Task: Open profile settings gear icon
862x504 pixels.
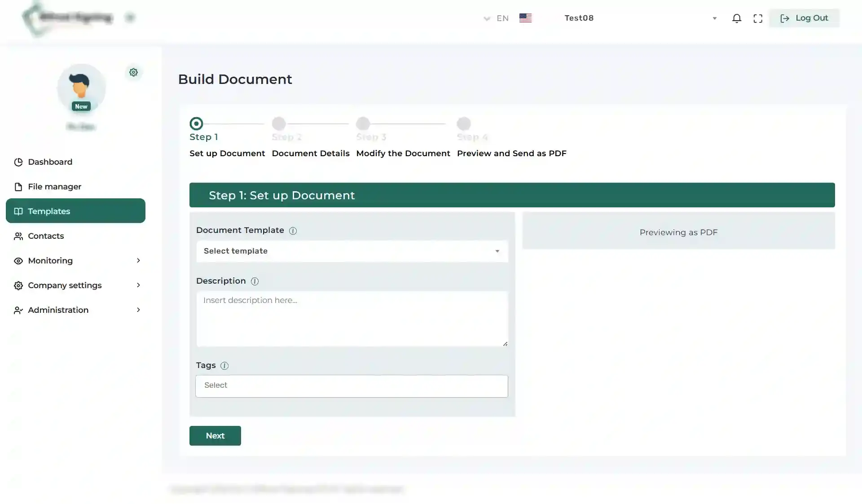Action: 133,72
